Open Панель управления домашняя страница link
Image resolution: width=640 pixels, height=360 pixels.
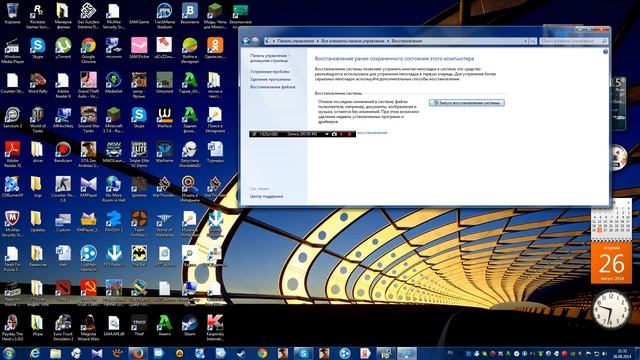pyautogui.click(x=269, y=58)
